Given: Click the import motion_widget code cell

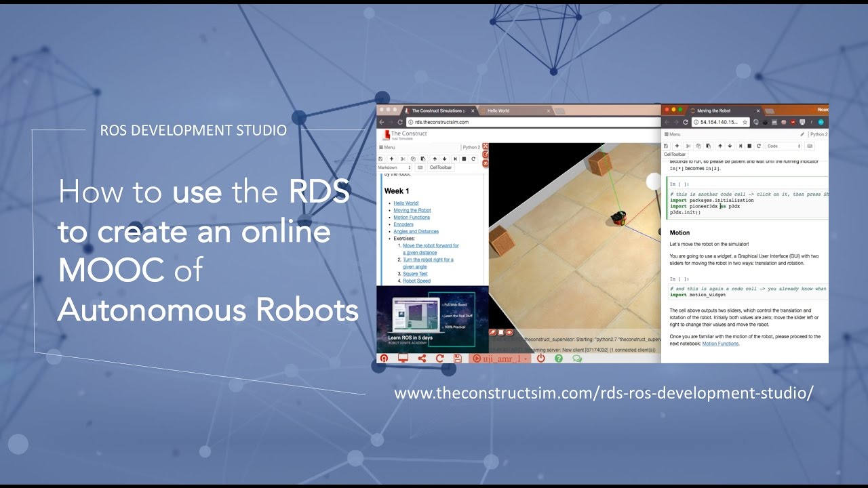Looking at the screenshot, I should pyautogui.click(x=747, y=291).
